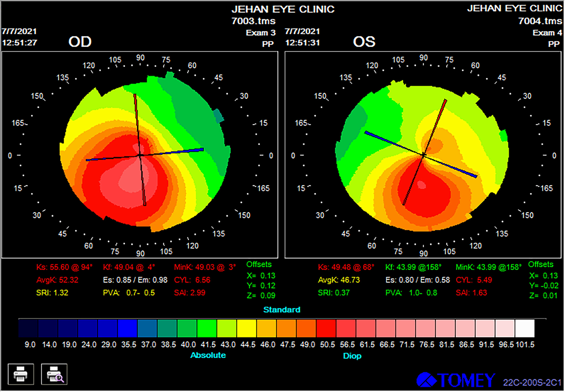Click 'SRI: 1.32' value
Screen dimensions: 565x392
[x=52, y=293]
